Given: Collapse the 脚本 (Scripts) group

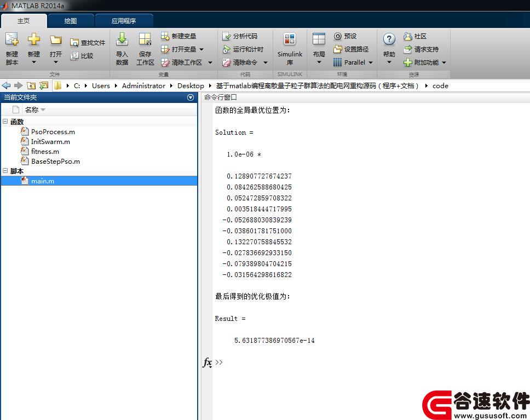Looking at the screenshot, I should [5, 170].
